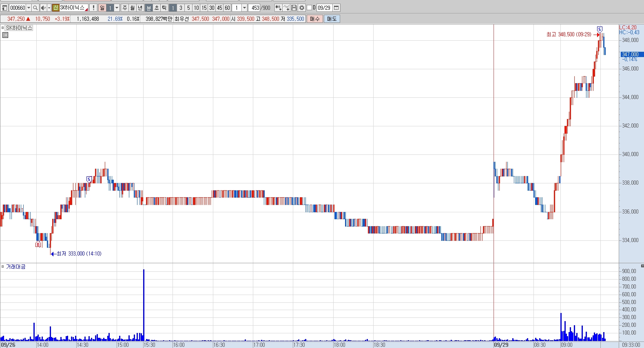644x348 pixels.
Task: Click the 09/26 date label on time axis
Action: [8, 345]
